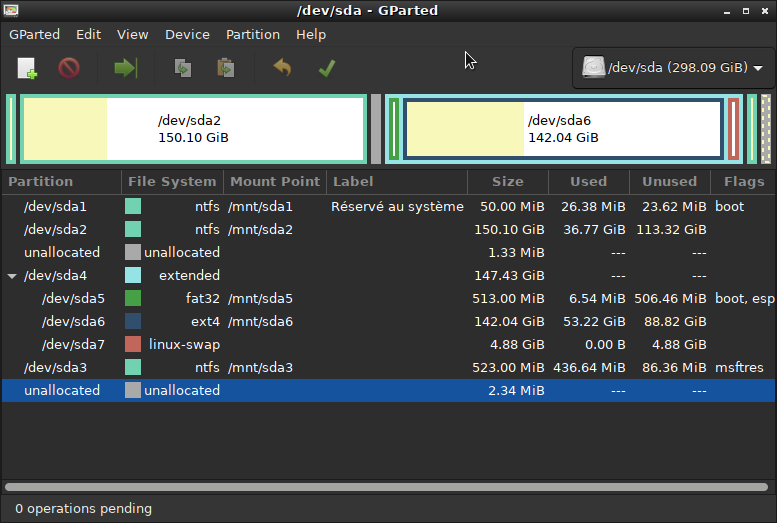The height and width of the screenshot is (523, 777).
Task: Click the Copy partition toolbar icon
Action: [183, 68]
